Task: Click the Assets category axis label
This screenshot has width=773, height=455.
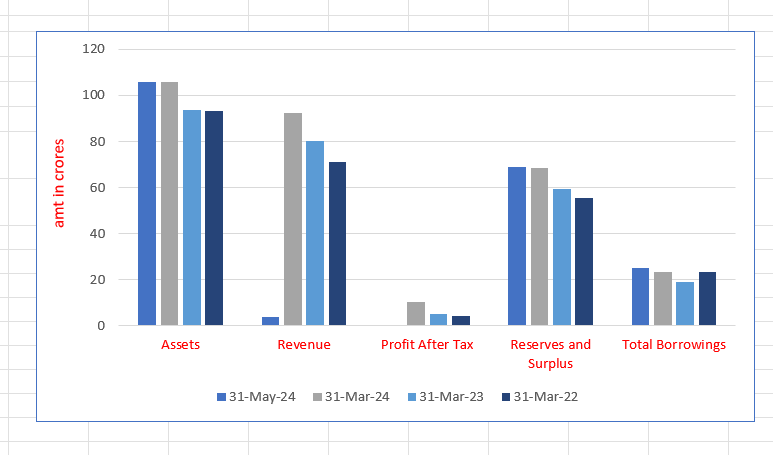Action: pos(181,345)
